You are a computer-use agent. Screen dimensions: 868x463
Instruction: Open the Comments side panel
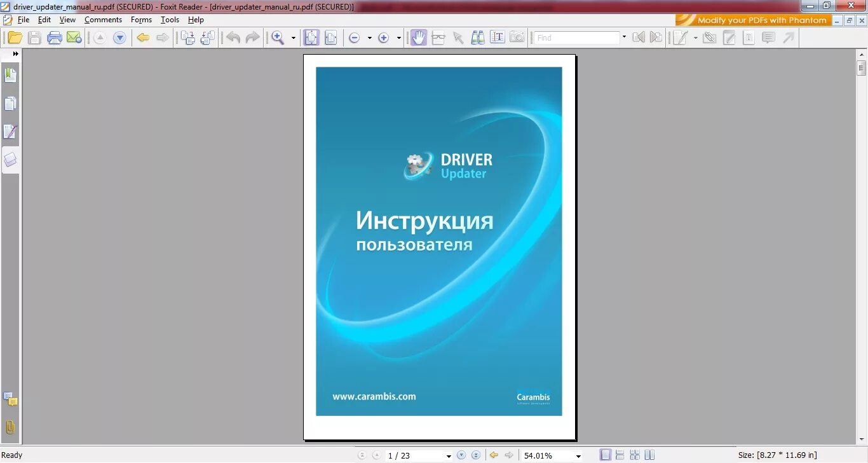click(10, 399)
